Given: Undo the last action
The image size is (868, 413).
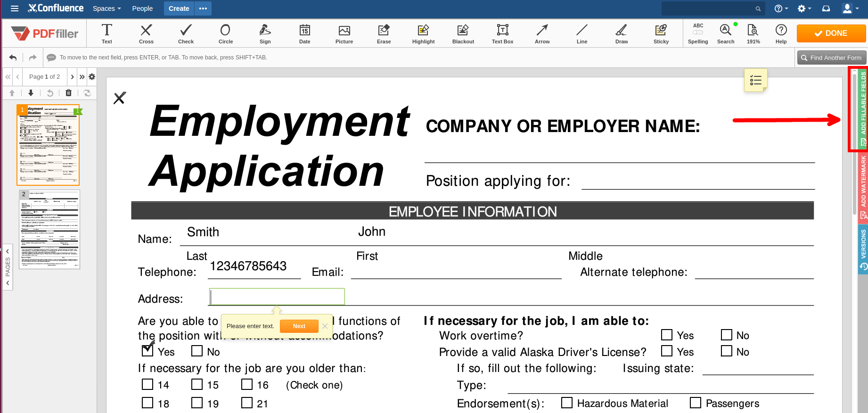Looking at the screenshot, I should tap(13, 58).
